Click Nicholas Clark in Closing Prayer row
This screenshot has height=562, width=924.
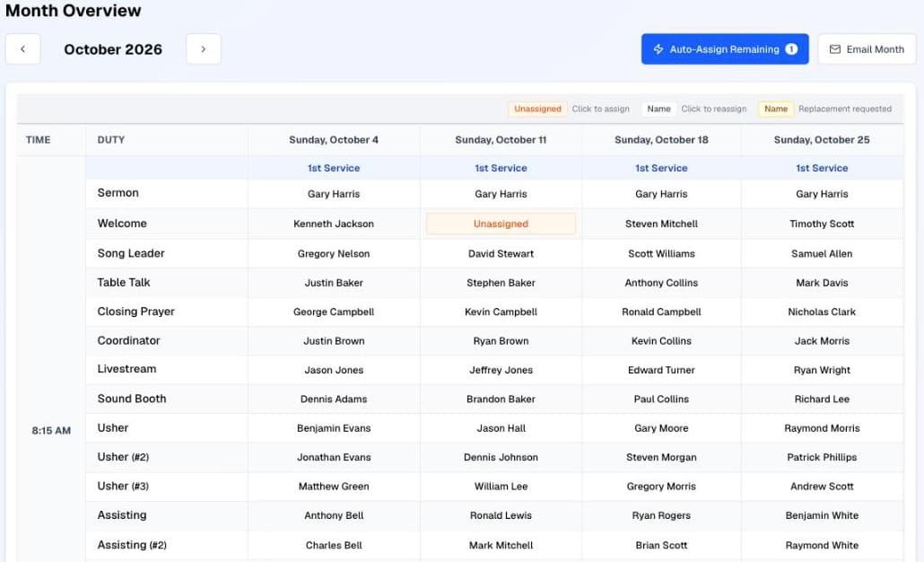coord(822,312)
